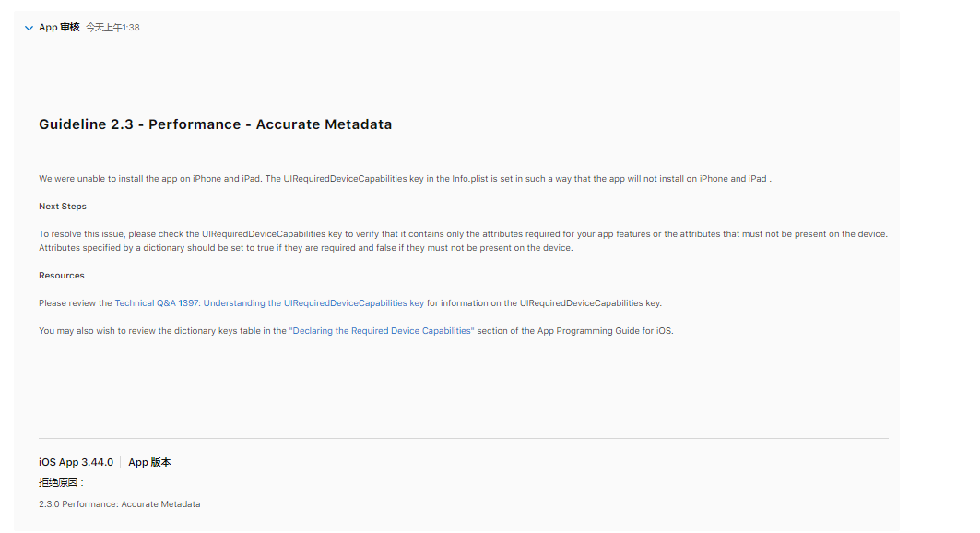Click the Guideline 2.3 Accurate Metadata heading

(x=216, y=124)
